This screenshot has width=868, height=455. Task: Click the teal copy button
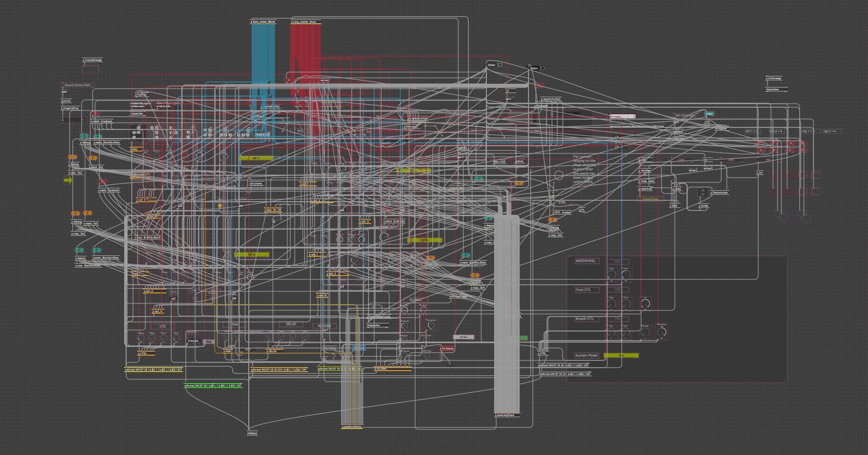[x=709, y=114]
